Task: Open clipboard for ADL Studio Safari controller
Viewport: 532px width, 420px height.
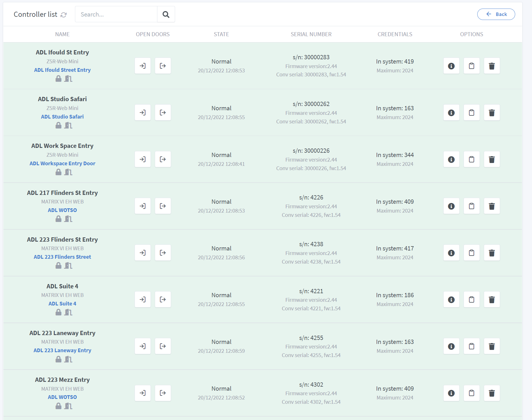Action: coord(472,113)
